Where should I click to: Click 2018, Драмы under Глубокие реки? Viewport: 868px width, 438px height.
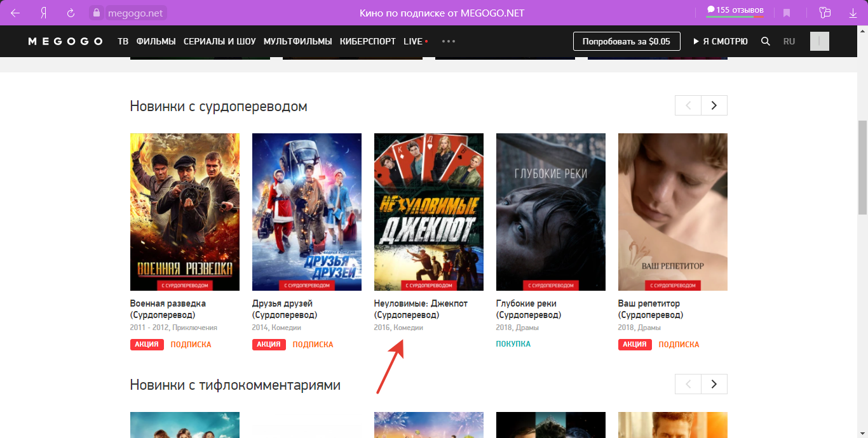click(x=517, y=328)
